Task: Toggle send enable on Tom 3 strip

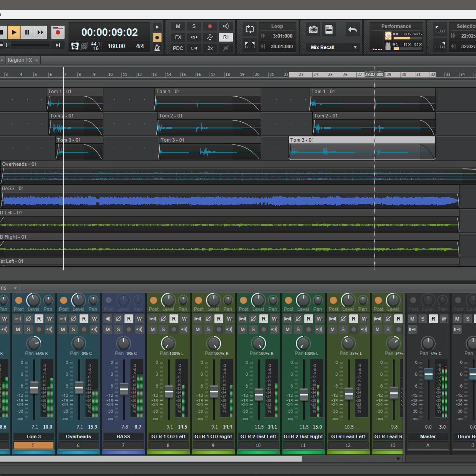Action: click(x=18, y=300)
